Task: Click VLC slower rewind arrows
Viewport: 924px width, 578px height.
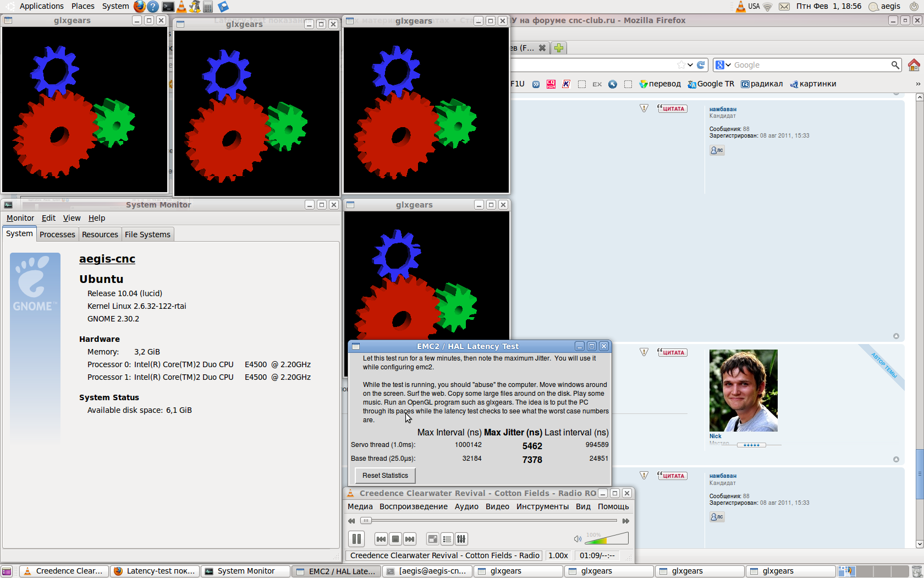Action: coord(351,521)
